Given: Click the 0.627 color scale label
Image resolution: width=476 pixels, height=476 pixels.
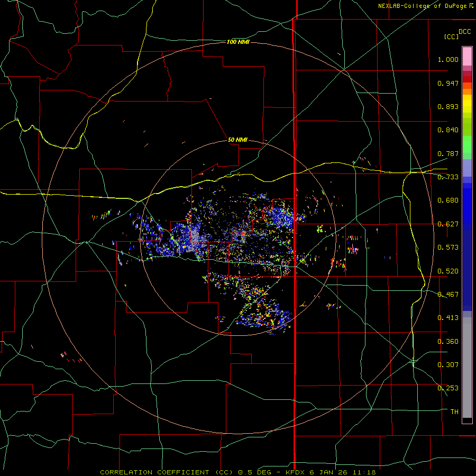Looking at the screenshot, I should tap(448, 224).
